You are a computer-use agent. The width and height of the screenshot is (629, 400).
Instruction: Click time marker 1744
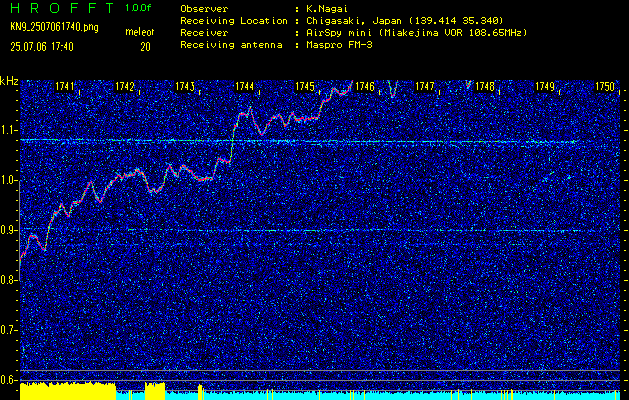click(245, 86)
